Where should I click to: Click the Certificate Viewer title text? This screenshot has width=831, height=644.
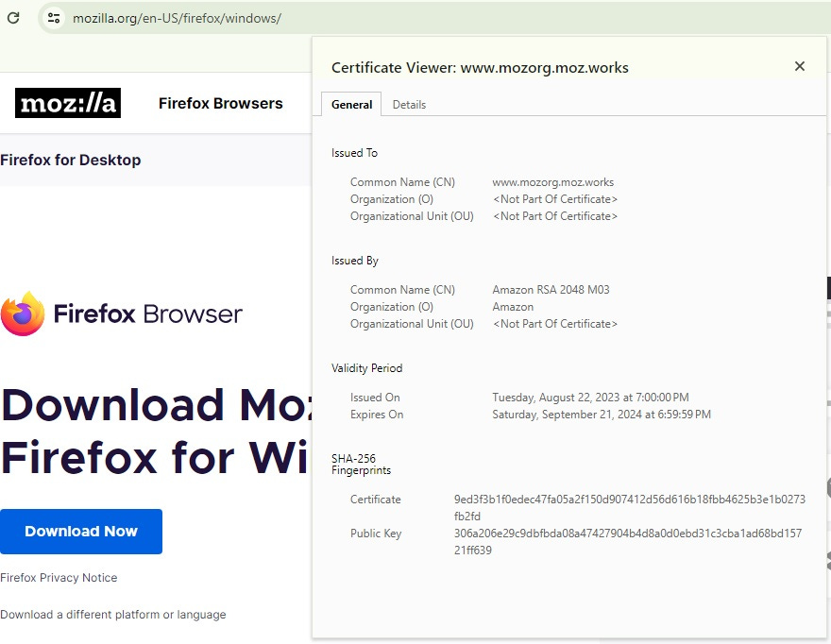pyautogui.click(x=480, y=68)
